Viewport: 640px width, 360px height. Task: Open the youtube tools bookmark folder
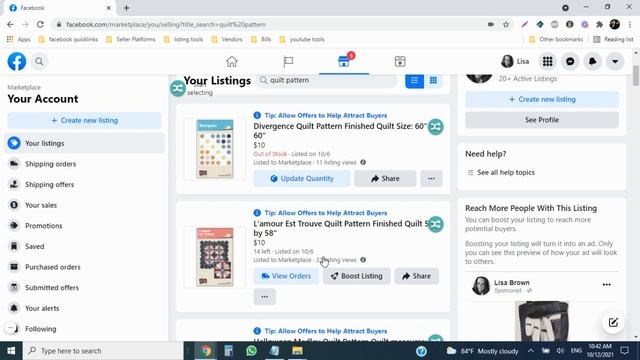point(302,39)
